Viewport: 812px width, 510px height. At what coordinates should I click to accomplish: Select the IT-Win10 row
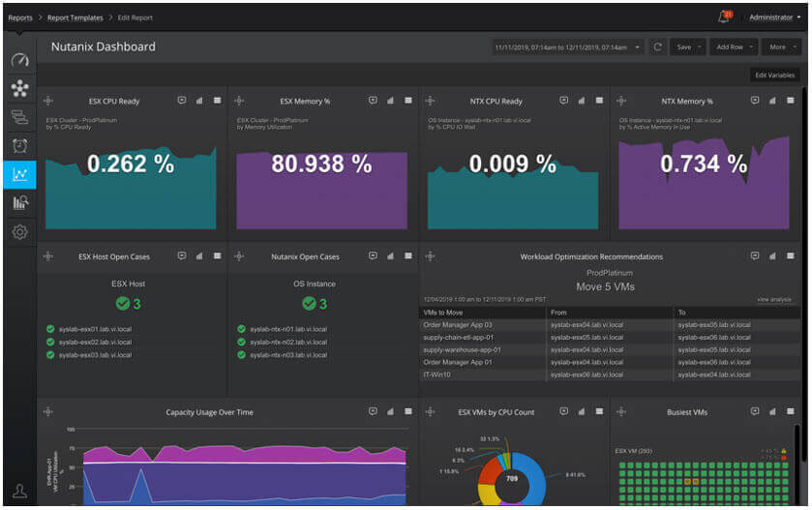[609, 375]
